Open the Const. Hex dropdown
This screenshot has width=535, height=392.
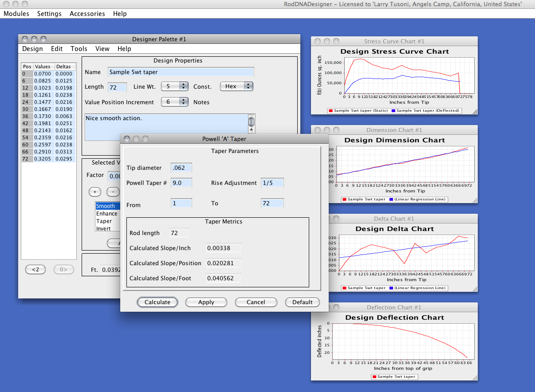[236, 86]
